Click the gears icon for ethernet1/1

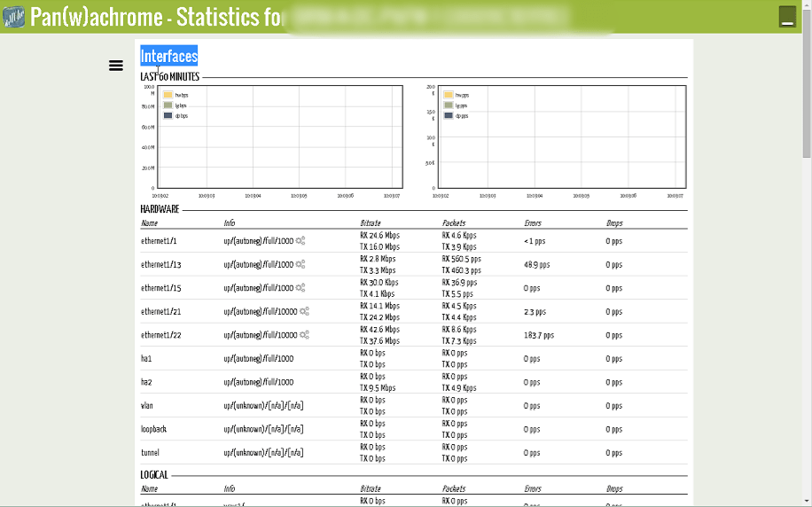tap(301, 240)
